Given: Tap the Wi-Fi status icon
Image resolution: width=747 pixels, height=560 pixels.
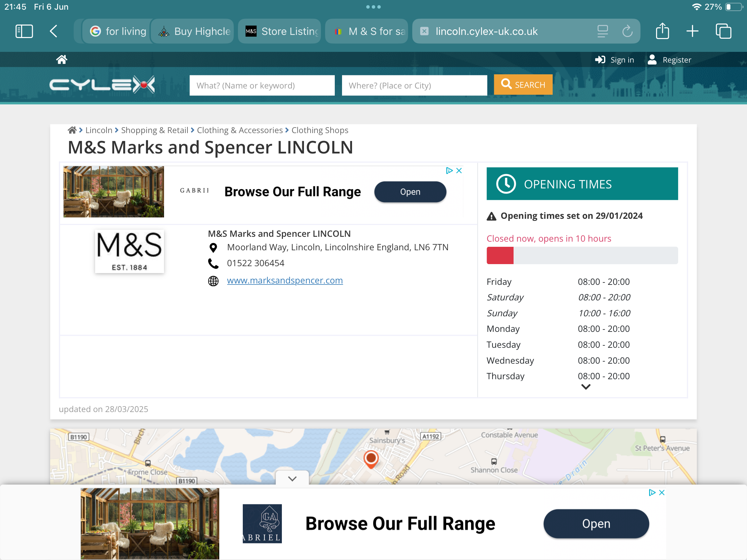Looking at the screenshot, I should point(696,7).
